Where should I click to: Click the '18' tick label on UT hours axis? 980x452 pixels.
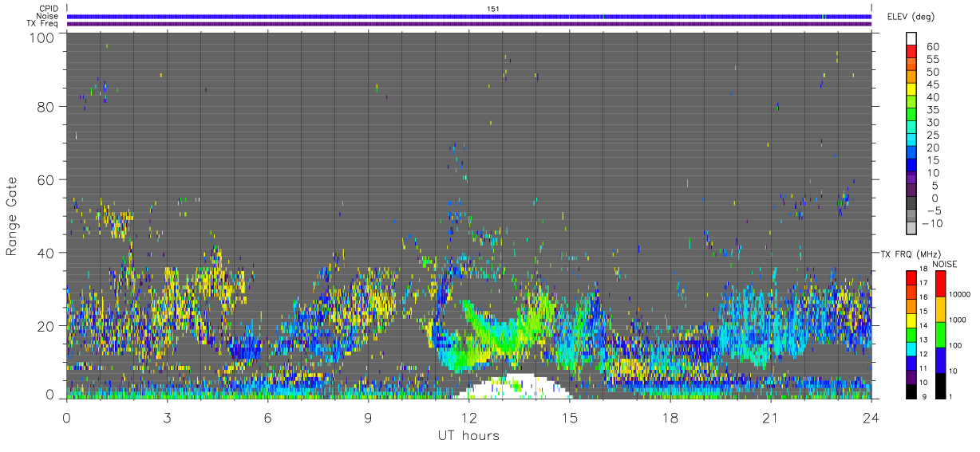coord(670,418)
